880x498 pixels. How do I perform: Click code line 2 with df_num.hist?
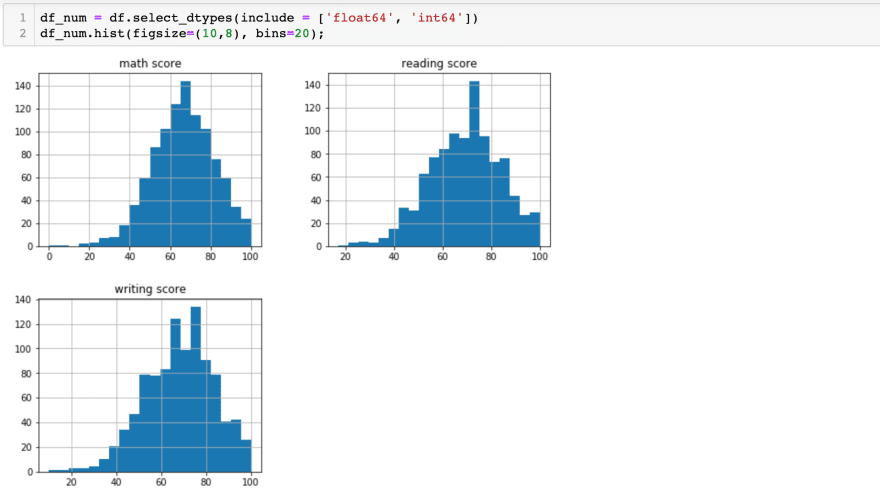pos(182,34)
